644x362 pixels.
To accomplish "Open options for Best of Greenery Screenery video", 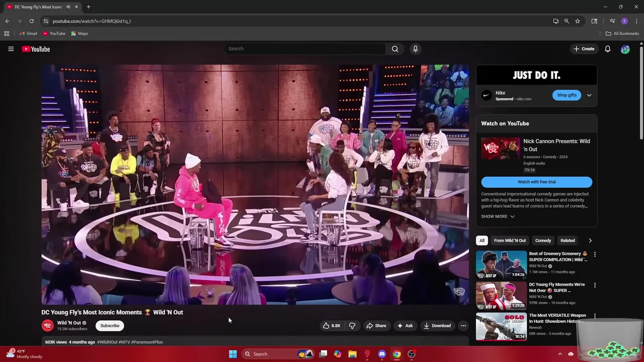I will point(595,254).
